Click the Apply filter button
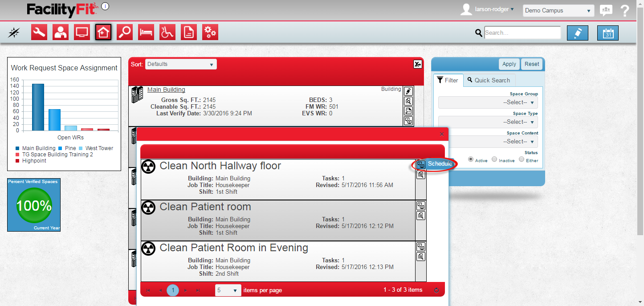 point(509,64)
